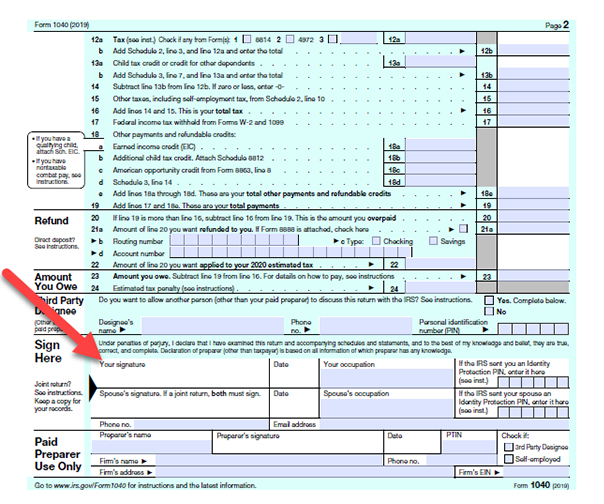
Task: Click the line 18c American opportunity credit field
Action: click(441, 169)
